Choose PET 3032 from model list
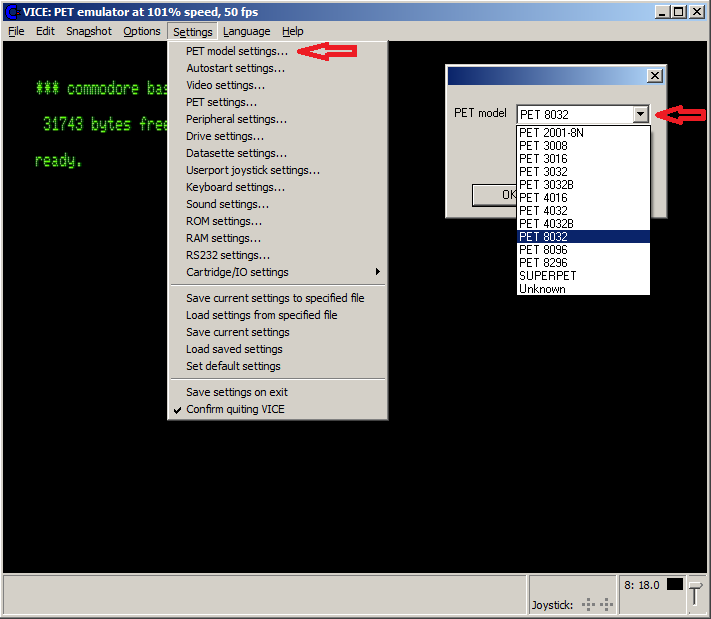The height and width of the screenshot is (619, 711). tap(583, 171)
